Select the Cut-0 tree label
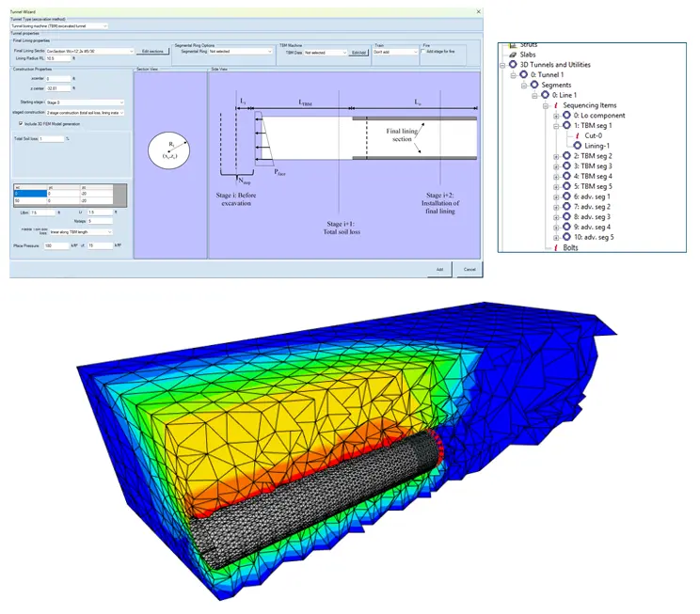 point(594,135)
